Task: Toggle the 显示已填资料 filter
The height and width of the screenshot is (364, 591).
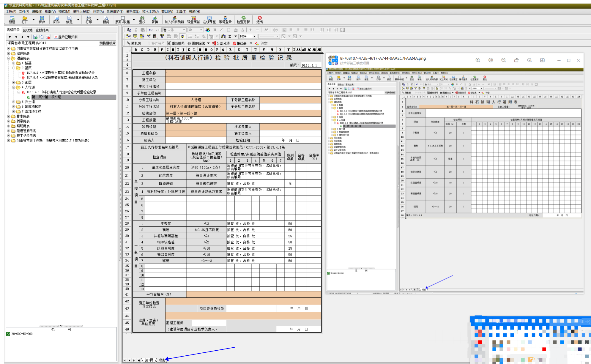Action: pyautogui.click(x=66, y=37)
